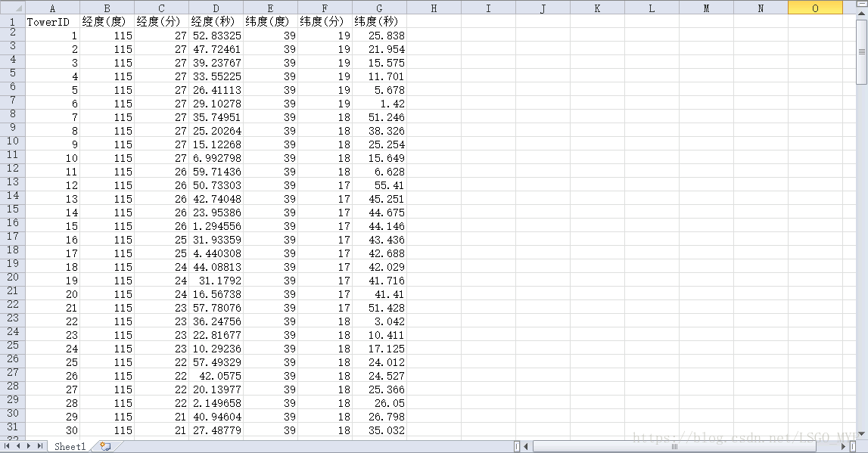
Task: Click previous sheet navigation arrow
Action: click(17, 445)
